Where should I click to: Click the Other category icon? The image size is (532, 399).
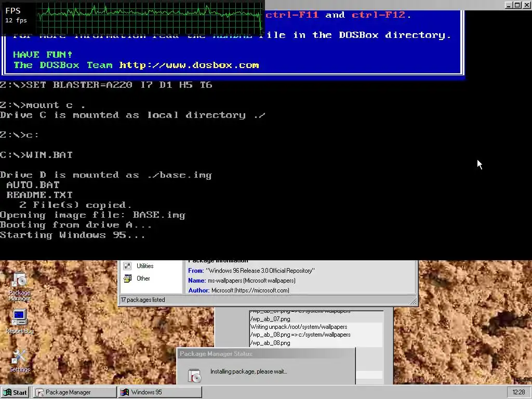coord(128,278)
